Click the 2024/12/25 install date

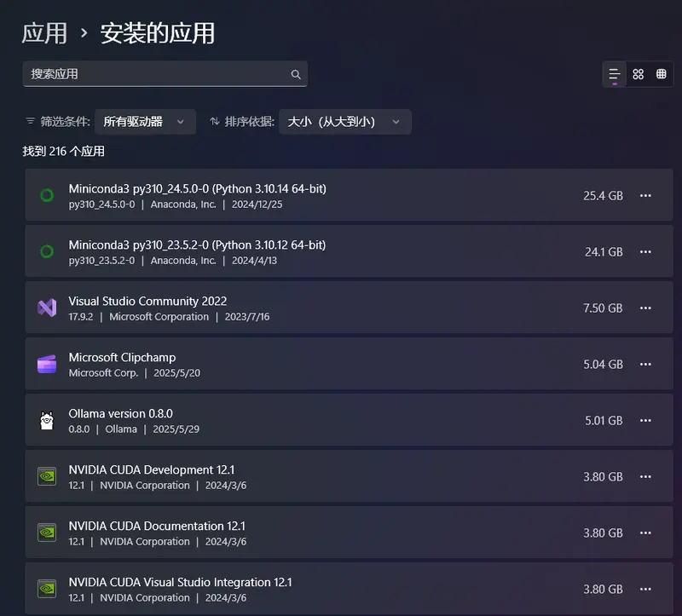click(x=257, y=204)
